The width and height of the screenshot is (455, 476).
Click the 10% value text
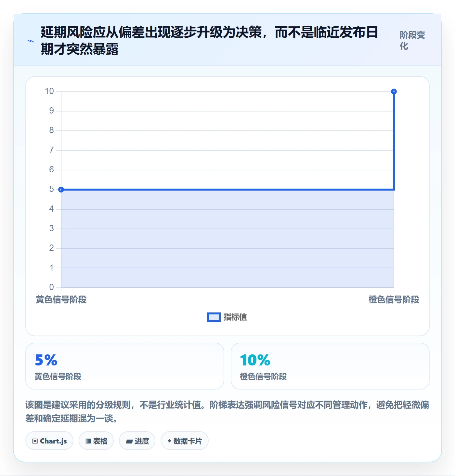255,360
